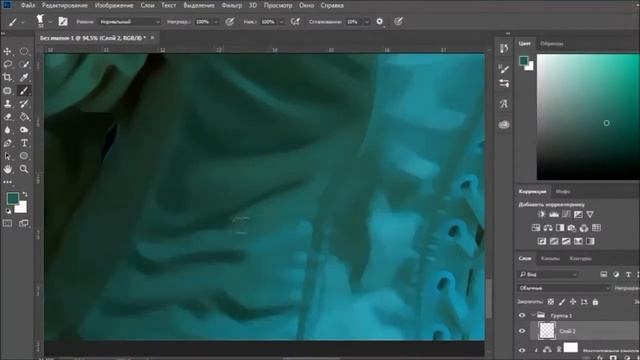
Task: Select the Type tool in toolbox
Action: (x=24, y=143)
